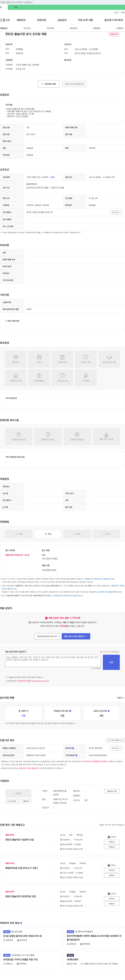Open 매점관리요원 모집 [키오스크 사용] posting

21,868
